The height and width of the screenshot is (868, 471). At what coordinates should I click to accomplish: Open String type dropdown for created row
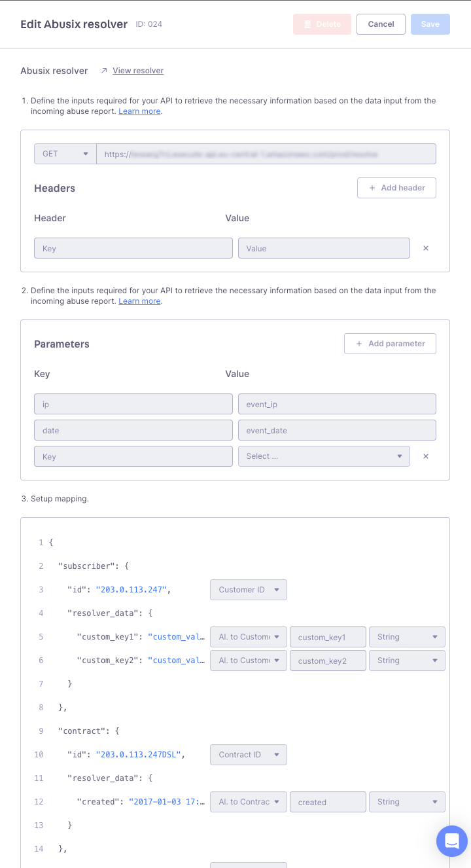click(407, 802)
